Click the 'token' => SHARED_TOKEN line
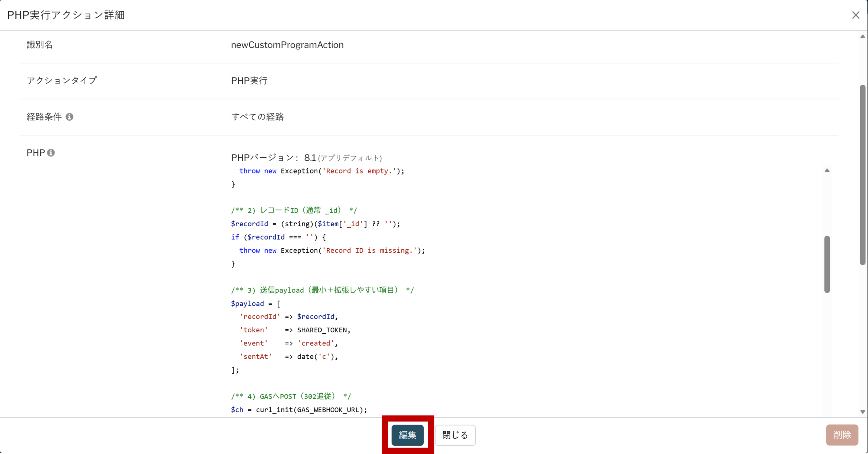Screen dimensions: 868x454 (295, 330)
